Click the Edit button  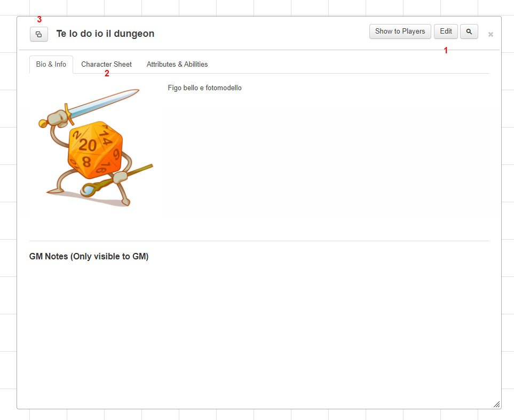point(446,31)
